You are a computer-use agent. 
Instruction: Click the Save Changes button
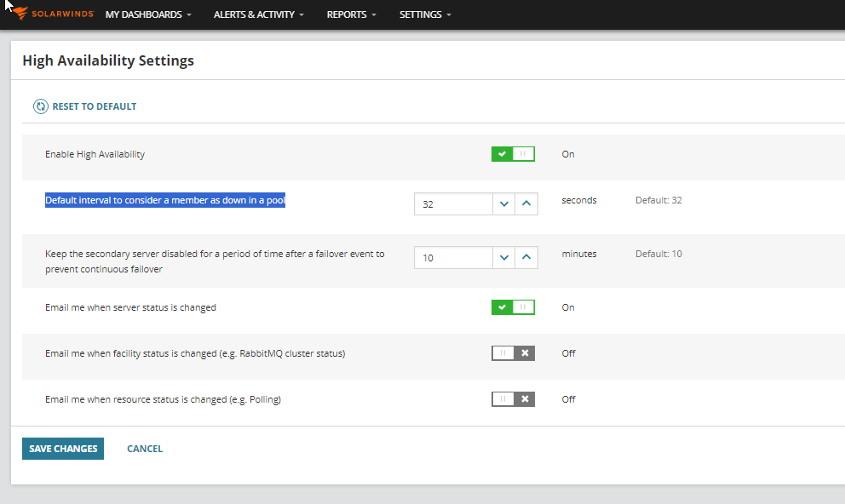63,449
